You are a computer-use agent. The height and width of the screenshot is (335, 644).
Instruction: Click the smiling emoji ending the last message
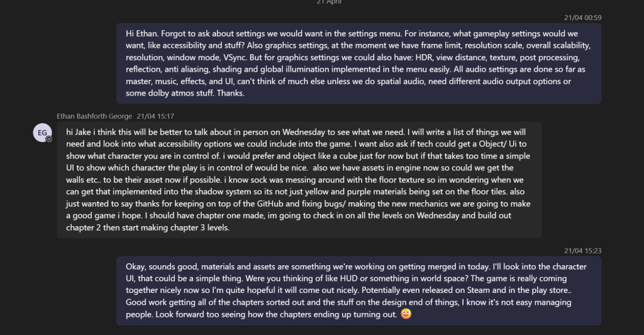click(x=406, y=314)
